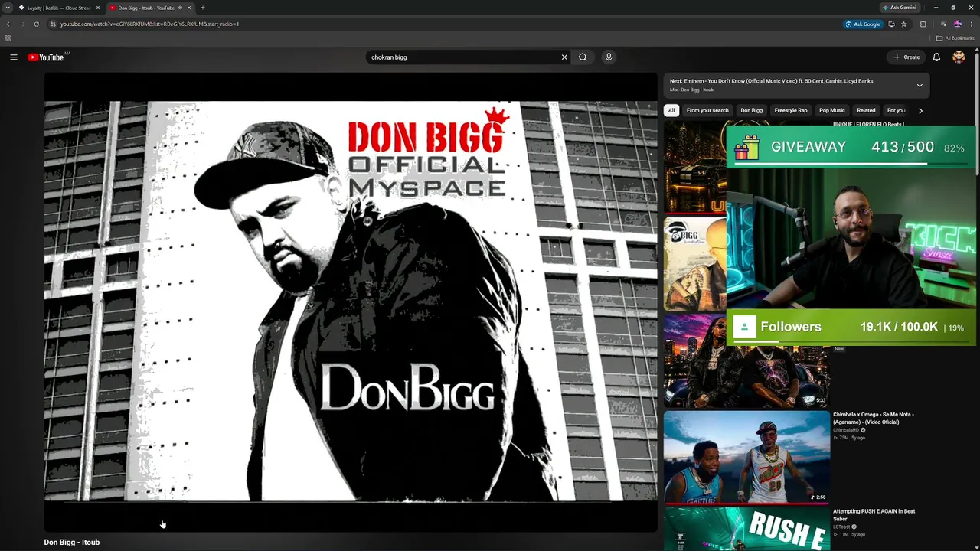980x551 pixels.
Task: Mute the tab using the speaker icon
Action: [180, 8]
